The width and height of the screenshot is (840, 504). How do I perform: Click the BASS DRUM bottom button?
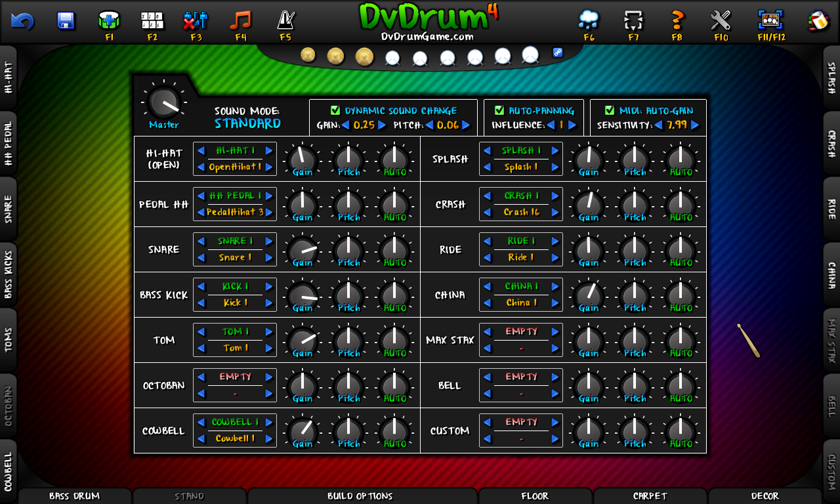[75, 496]
